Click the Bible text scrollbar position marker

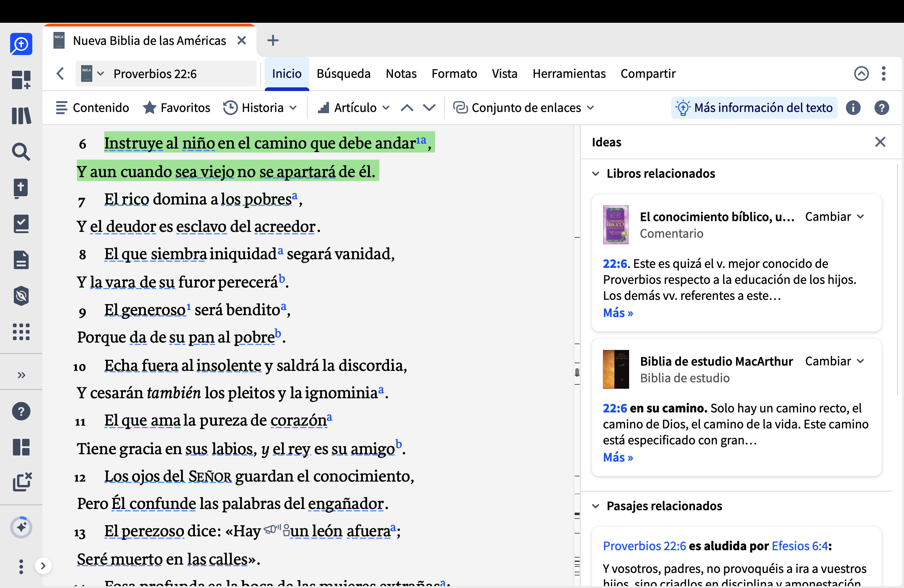[x=577, y=371]
